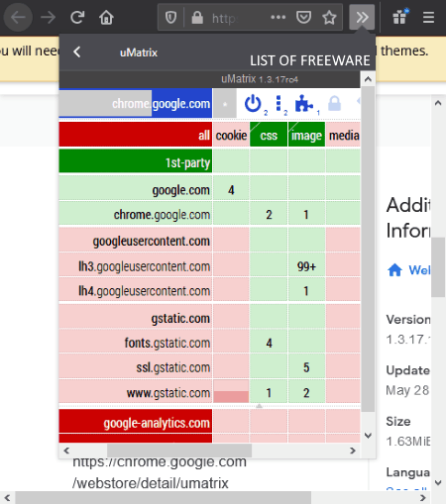The image size is (446, 504).
Task: Open page actions three-dot menu
Action: click(x=278, y=17)
